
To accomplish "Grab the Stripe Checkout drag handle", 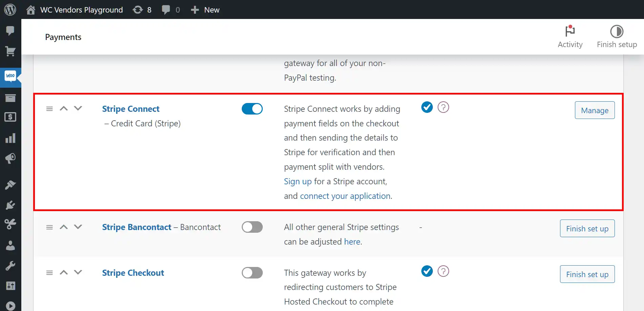I will (49, 273).
